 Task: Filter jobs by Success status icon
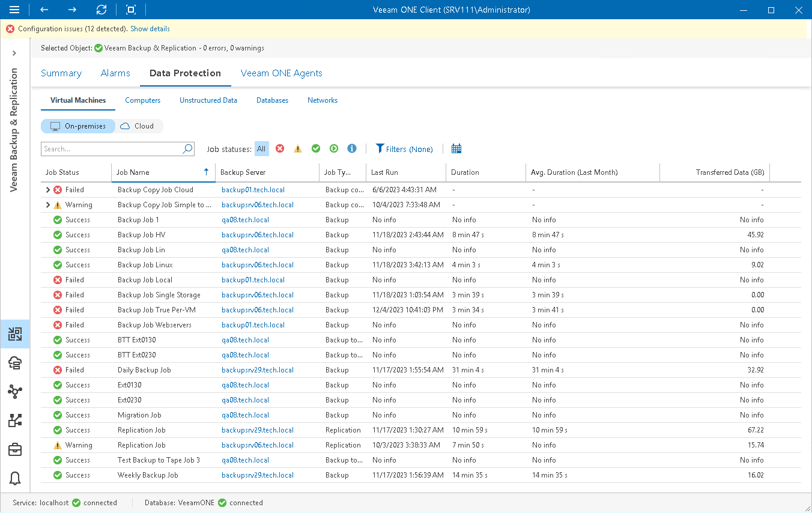316,148
